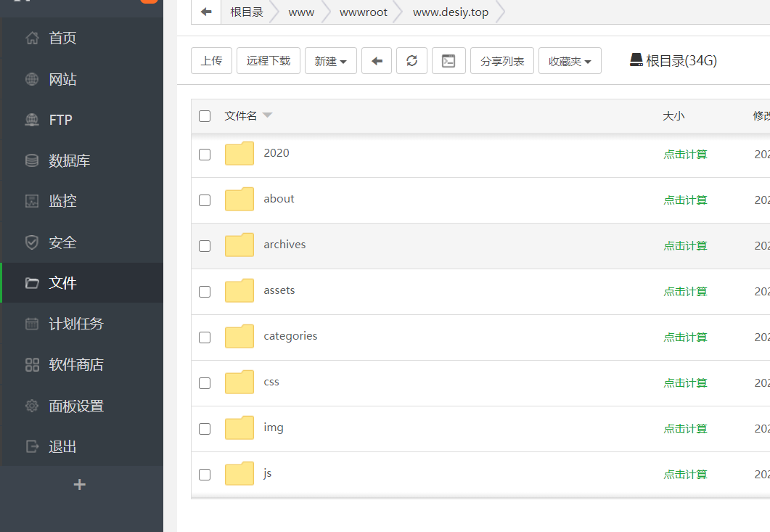
Task: Open 面板设置 in the sidebar
Action: pos(76,406)
